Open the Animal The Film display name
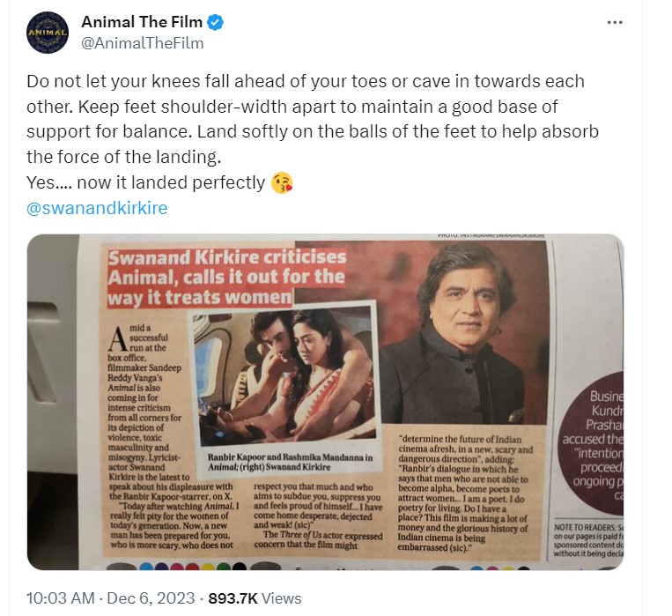The image size is (672, 616). 143,21
